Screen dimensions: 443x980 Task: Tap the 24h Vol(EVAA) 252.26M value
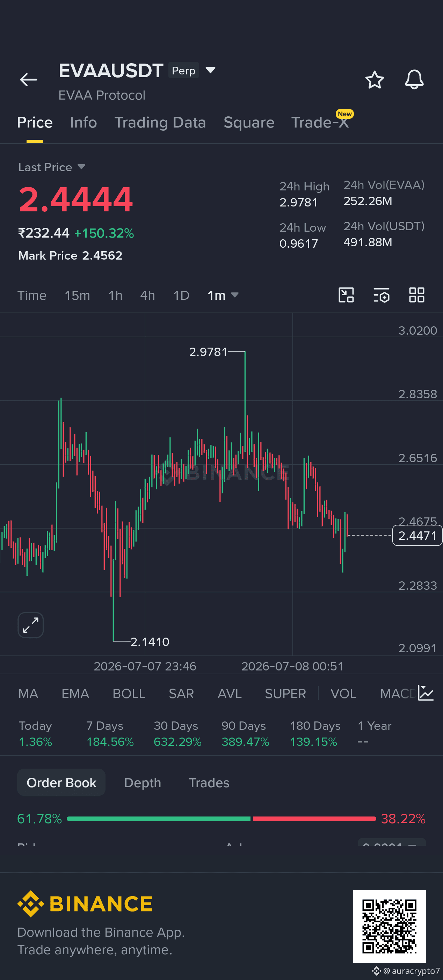[368, 201]
